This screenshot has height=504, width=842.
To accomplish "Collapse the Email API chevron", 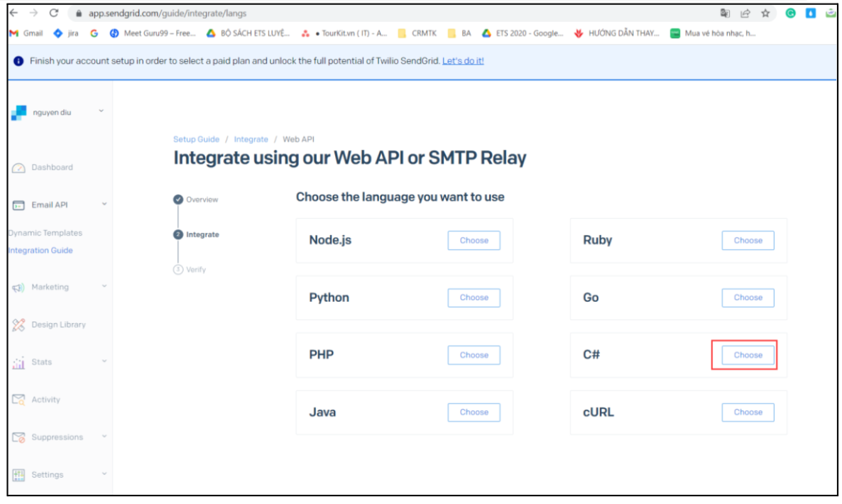I will coord(104,204).
